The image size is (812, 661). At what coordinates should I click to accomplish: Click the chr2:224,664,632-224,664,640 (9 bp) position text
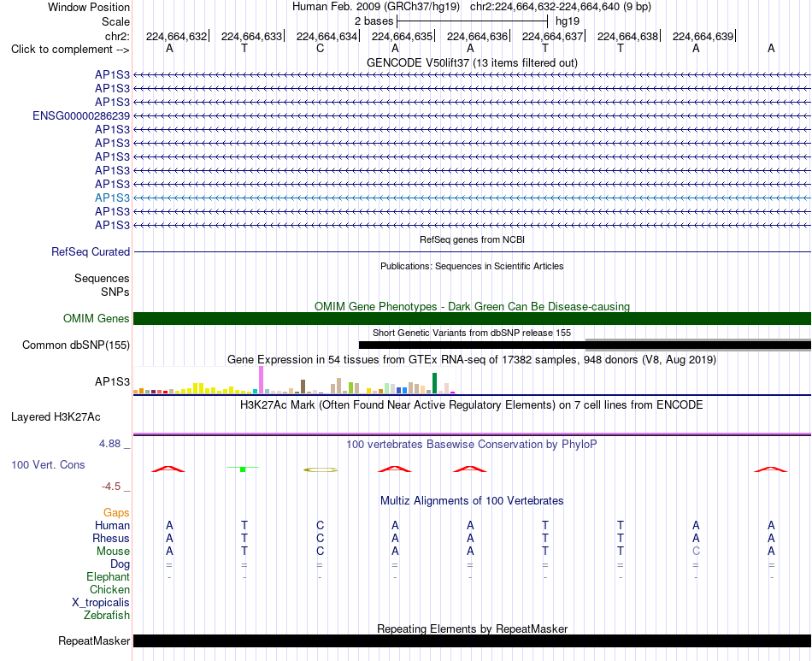561,7
